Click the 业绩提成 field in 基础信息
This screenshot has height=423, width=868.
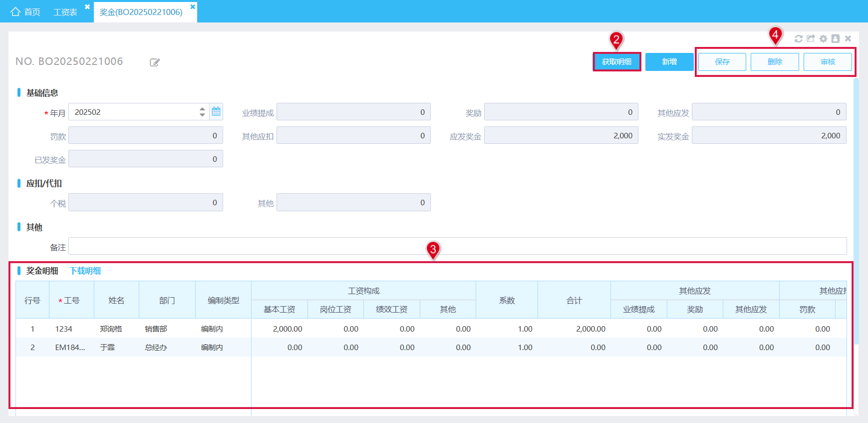click(353, 112)
